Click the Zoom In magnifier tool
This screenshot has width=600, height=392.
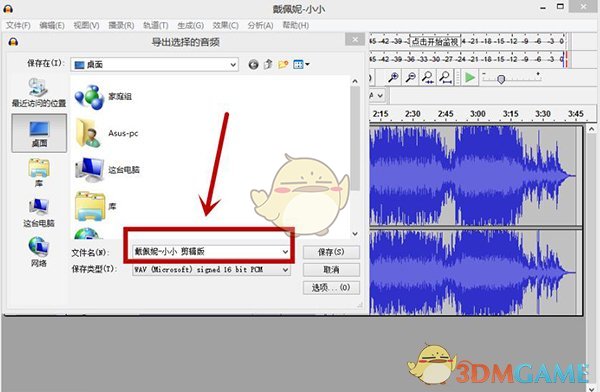pyautogui.click(x=393, y=77)
